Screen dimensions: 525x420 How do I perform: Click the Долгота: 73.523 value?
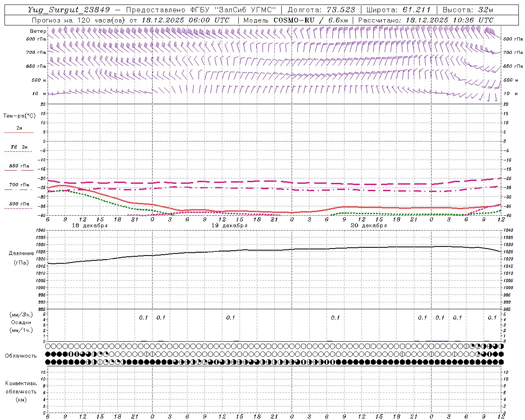tap(322, 10)
